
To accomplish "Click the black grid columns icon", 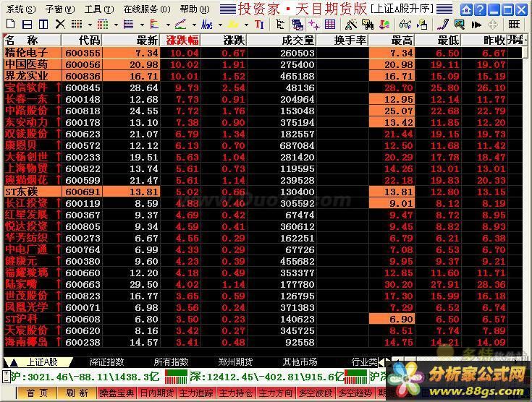I will point(514,25).
